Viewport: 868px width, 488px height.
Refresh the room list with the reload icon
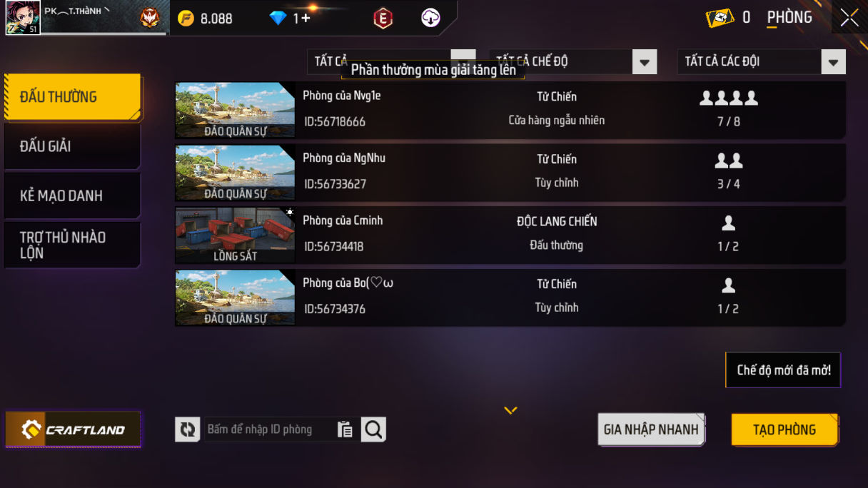188,429
